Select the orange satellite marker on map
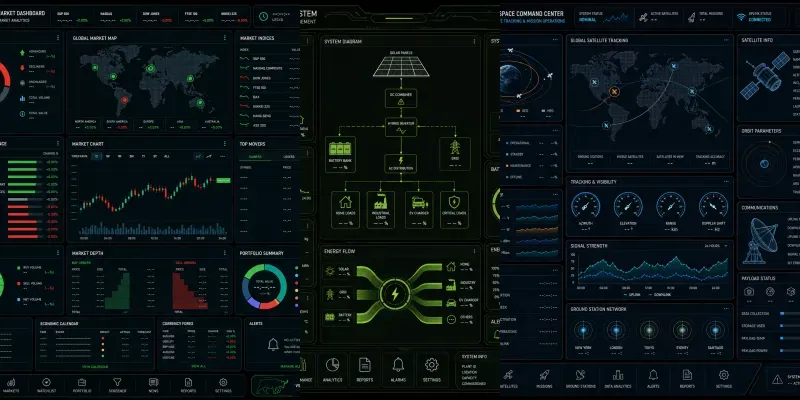 (x=614, y=92)
